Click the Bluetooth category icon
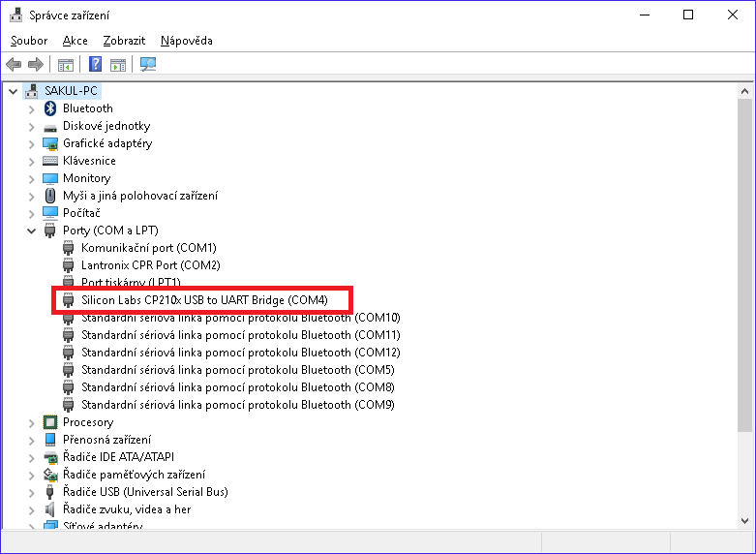The image size is (756, 554). [50, 108]
